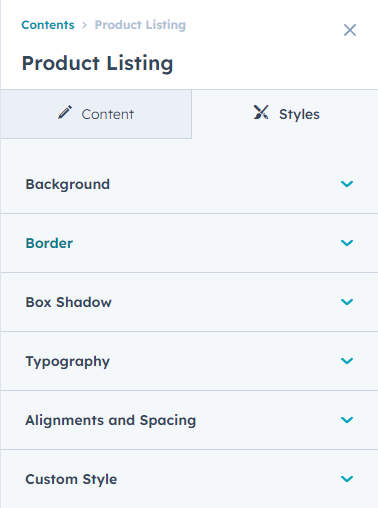Click the Product Listing breadcrumb item
The width and height of the screenshot is (378, 508).
(140, 25)
